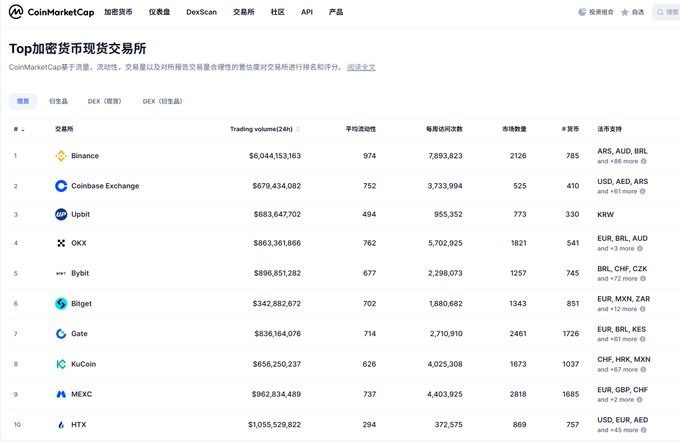The height and width of the screenshot is (443, 680).
Task: Click the Bybit logo icon
Action: point(61,274)
